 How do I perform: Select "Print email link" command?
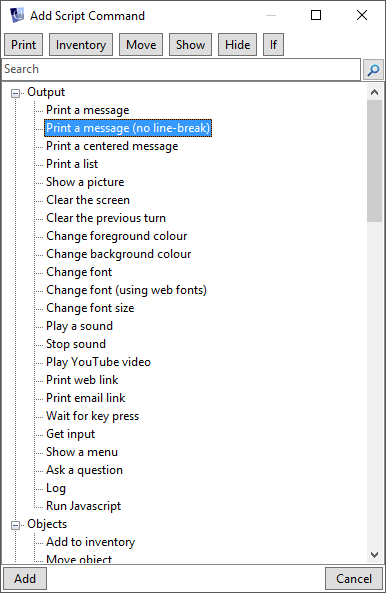[85, 398]
